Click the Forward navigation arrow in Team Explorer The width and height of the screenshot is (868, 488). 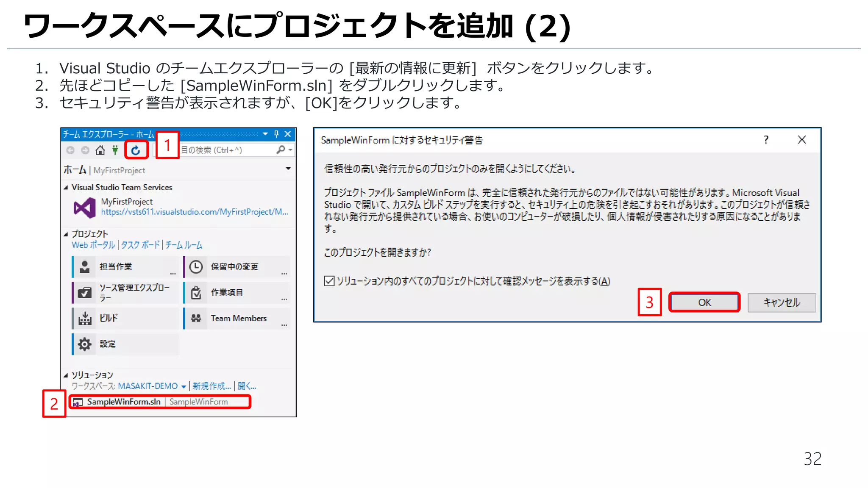[x=85, y=150]
